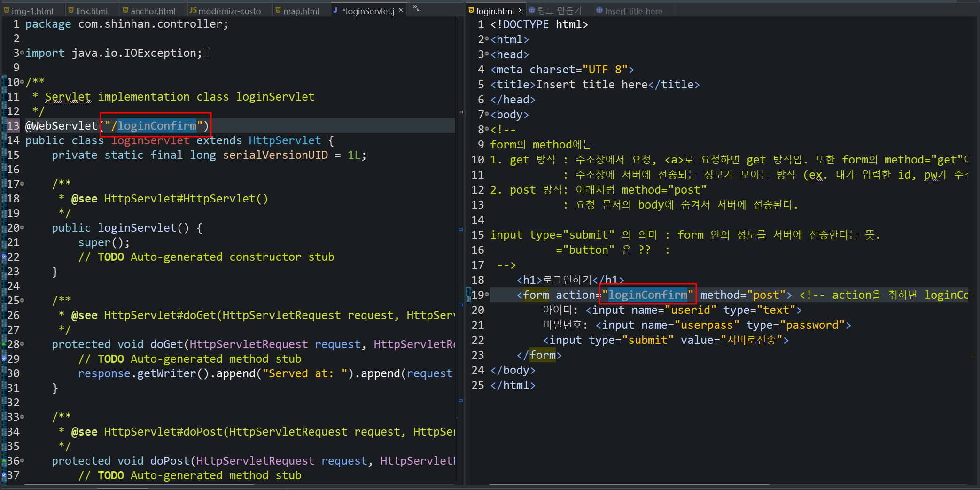Click the pink overview ruler mark in loginServlet editor
This screenshot has height=490, width=980.
pyautogui.click(x=460, y=112)
